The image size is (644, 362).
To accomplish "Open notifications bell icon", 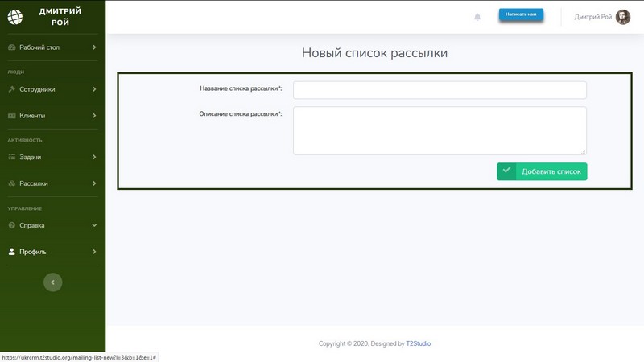I will pos(477,17).
